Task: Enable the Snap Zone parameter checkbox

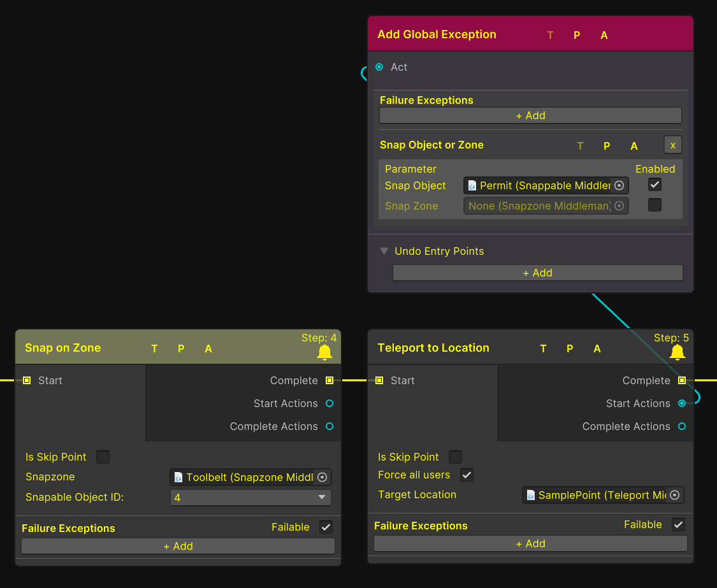Action: 655,205
